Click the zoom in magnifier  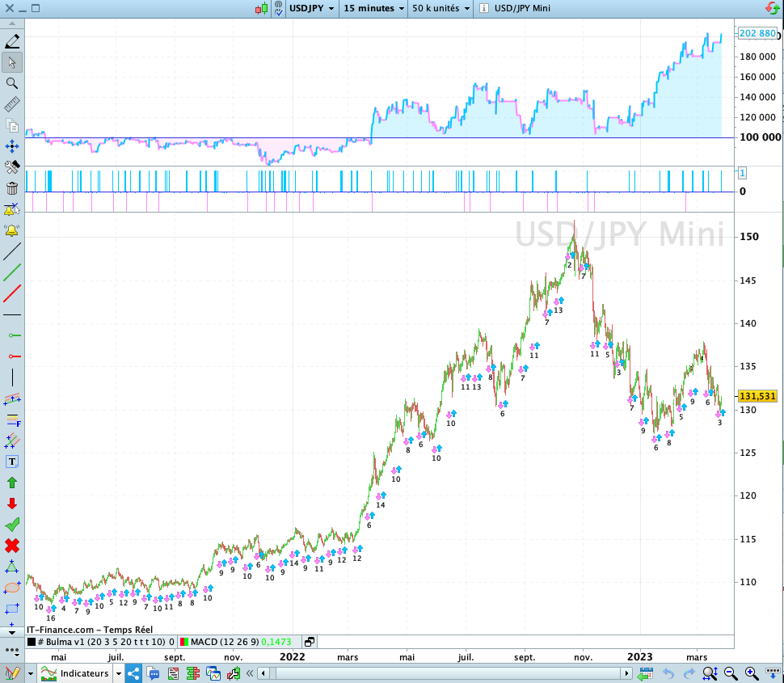click(x=751, y=673)
